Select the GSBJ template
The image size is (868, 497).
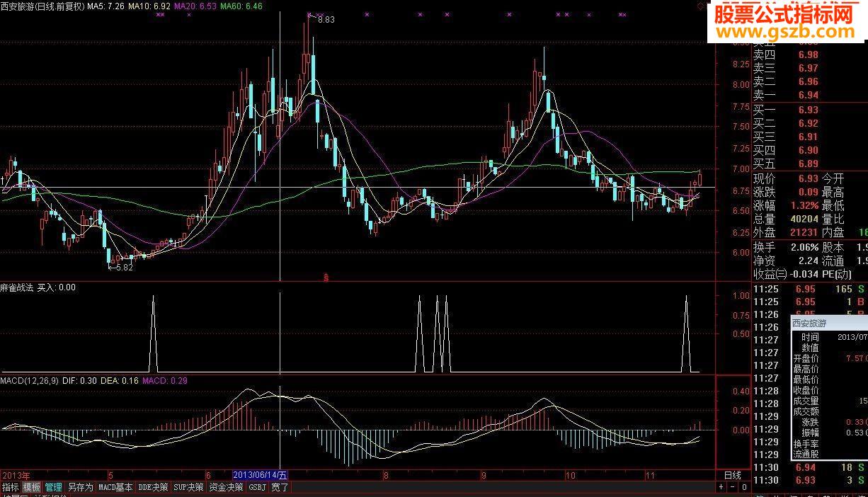pos(257,487)
